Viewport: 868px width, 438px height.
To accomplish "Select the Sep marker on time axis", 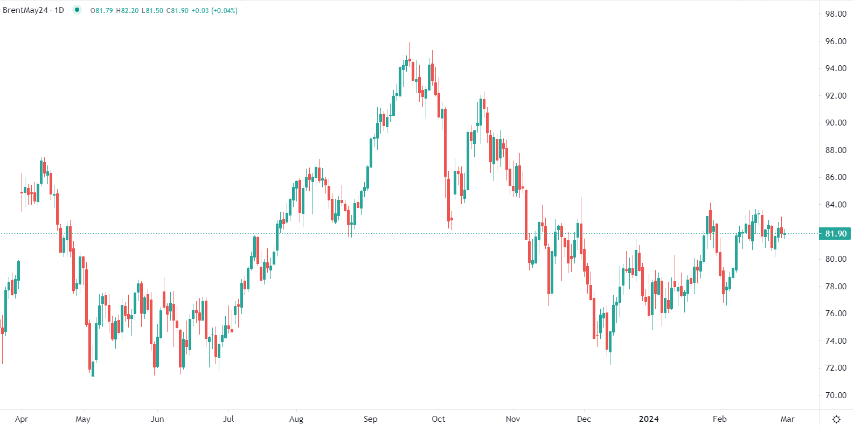I will pyautogui.click(x=371, y=419).
